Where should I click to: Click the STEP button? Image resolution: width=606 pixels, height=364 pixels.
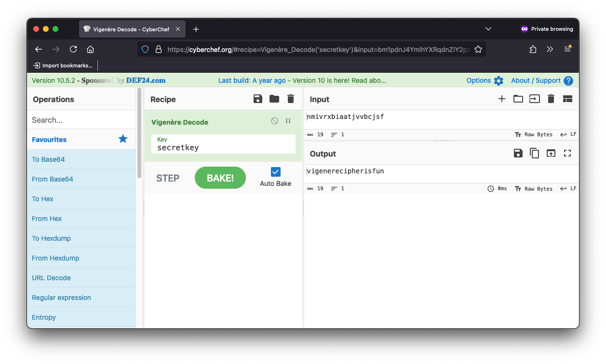[168, 178]
